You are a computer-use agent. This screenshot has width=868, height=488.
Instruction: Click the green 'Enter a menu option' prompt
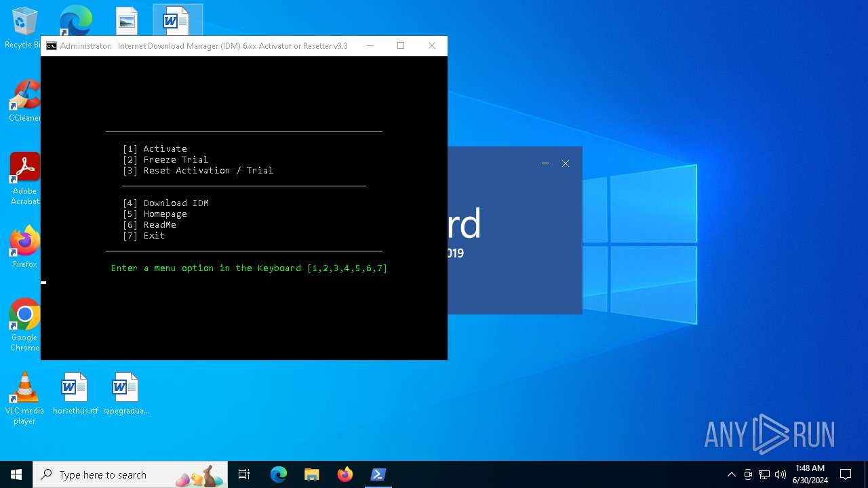click(x=249, y=268)
